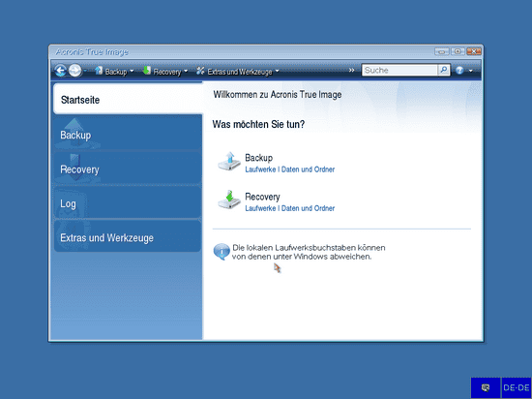This screenshot has width=532, height=399.
Task: Open the Recovery toolbar menu
Action: point(165,71)
